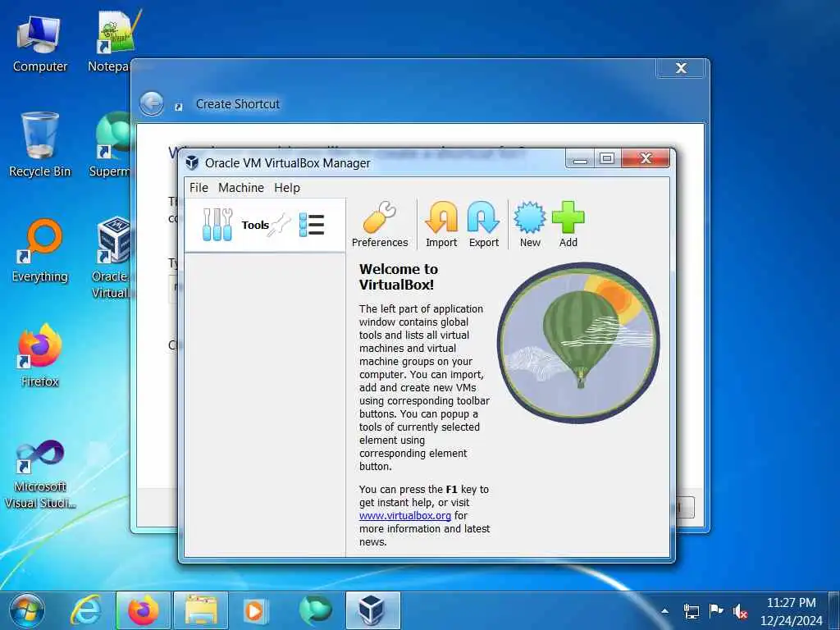Create a New virtual machine
The width and height of the screenshot is (840, 630).
[530, 225]
